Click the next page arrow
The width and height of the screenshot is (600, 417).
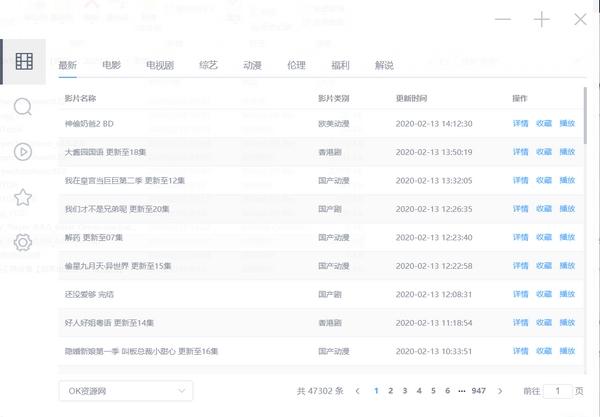coord(500,391)
